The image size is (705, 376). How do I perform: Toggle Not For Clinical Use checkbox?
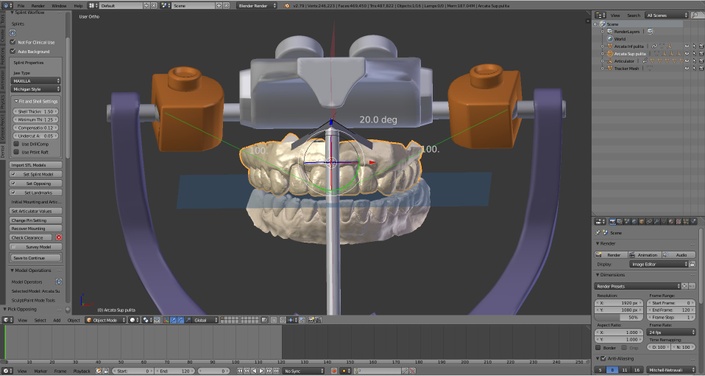13,42
